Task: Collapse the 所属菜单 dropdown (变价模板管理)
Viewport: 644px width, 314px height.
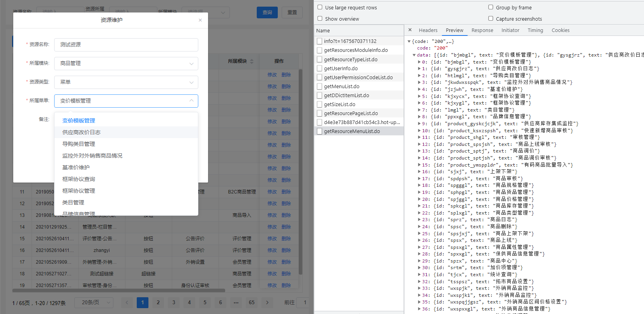Action: [x=126, y=101]
